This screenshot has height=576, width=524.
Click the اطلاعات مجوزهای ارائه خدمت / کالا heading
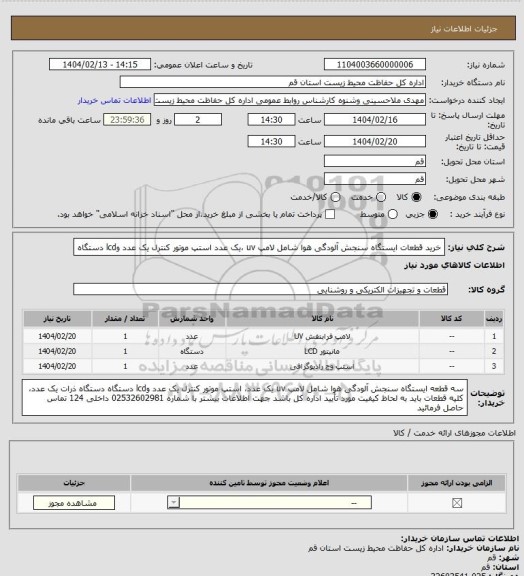point(454,433)
